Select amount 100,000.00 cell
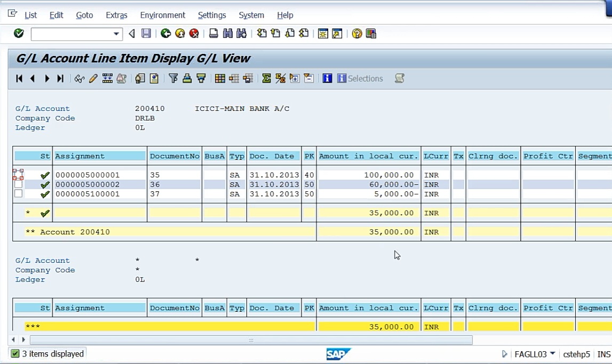This screenshot has height=364, width=612. pos(369,175)
